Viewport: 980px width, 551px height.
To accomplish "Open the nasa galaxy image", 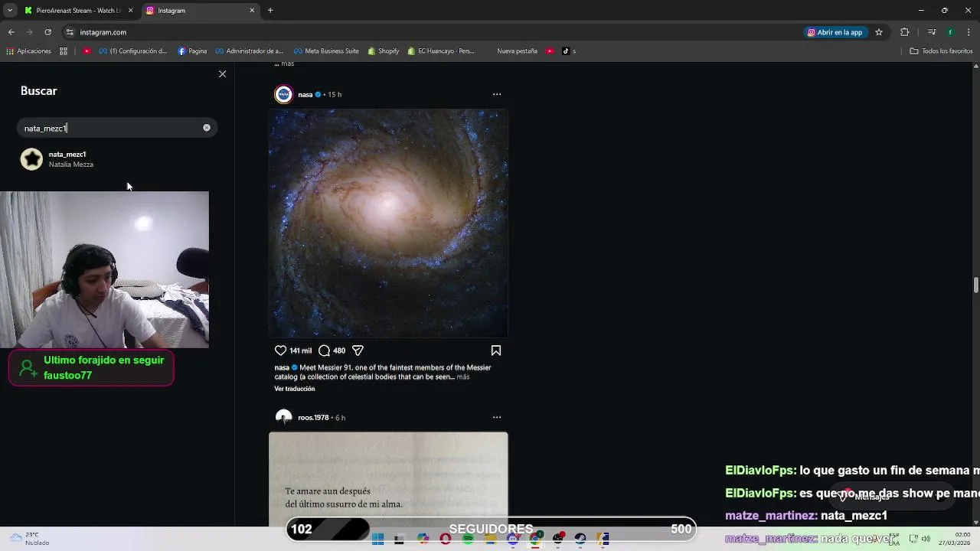I will (388, 223).
